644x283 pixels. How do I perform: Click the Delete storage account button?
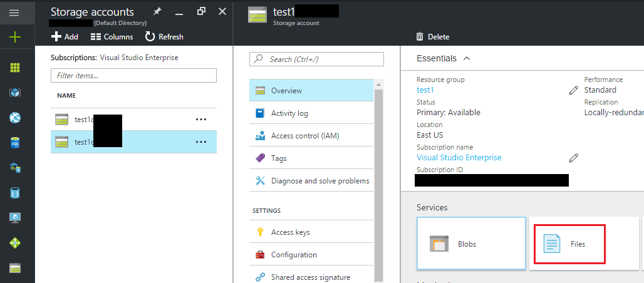click(432, 37)
